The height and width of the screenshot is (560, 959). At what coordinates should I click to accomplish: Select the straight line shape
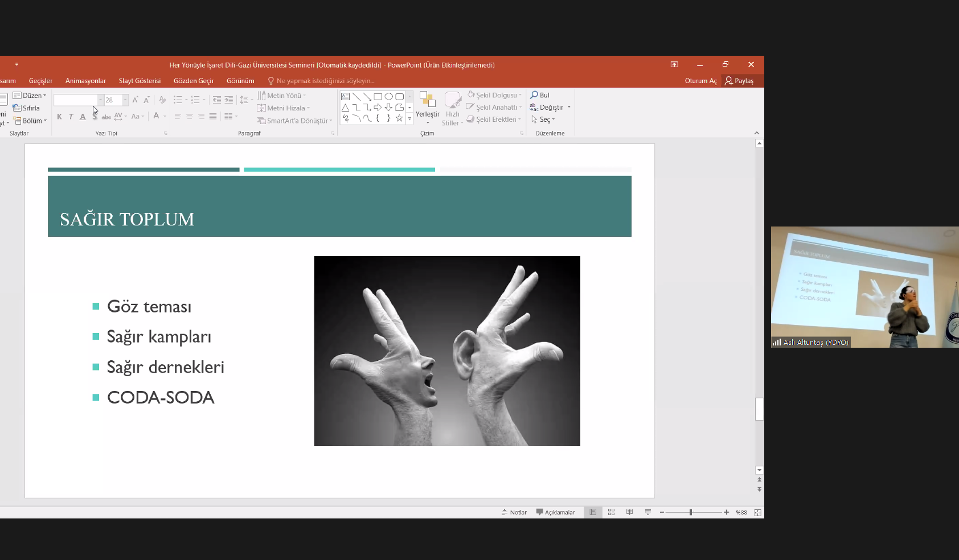pos(356,96)
